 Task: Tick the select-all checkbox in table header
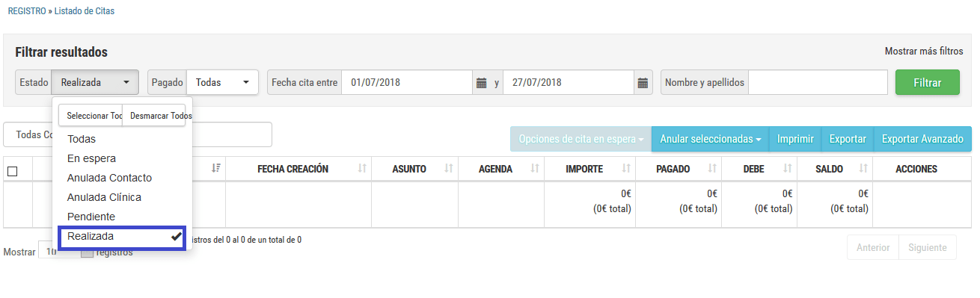tap(12, 171)
